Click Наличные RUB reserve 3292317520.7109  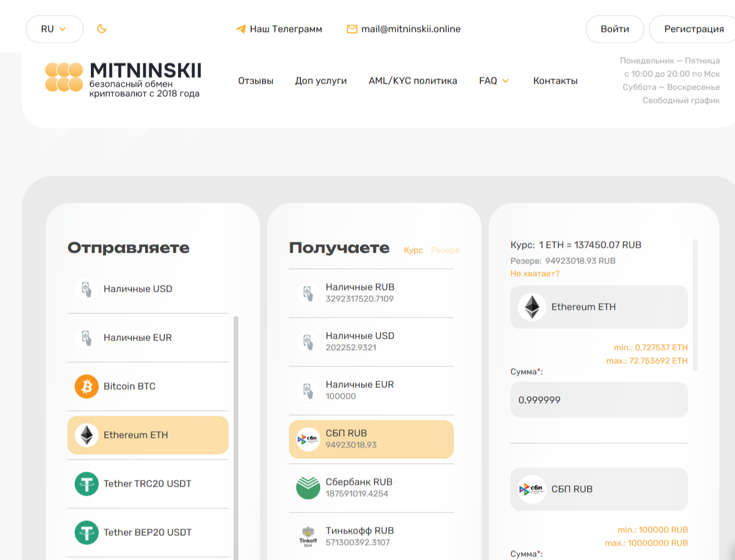tap(359, 299)
